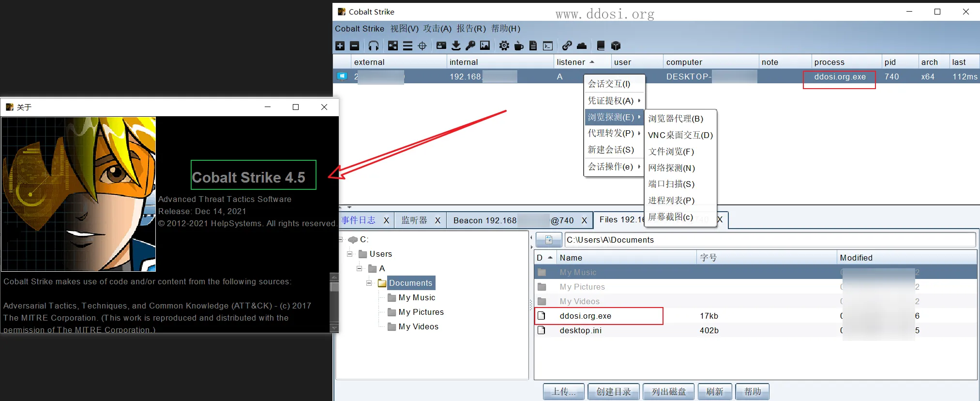Sort the file list by the D column header
This screenshot has width=980, height=401.
click(544, 258)
